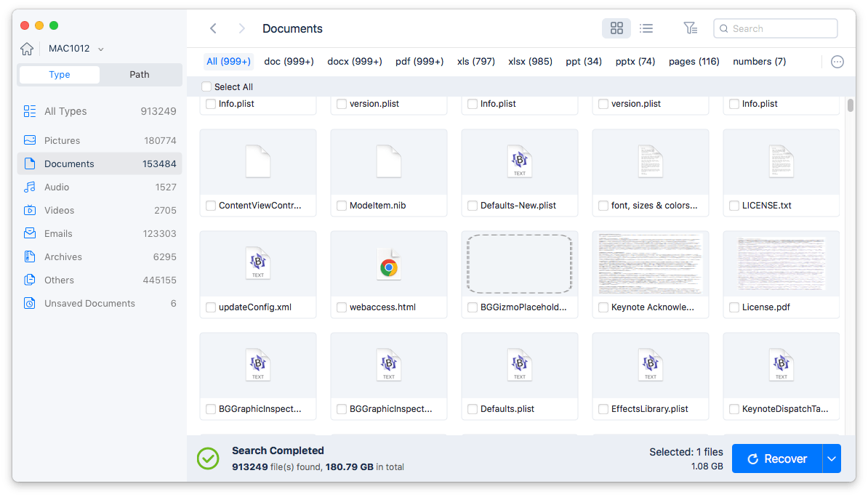Switch to grid view icon
Image resolution: width=868 pixels, height=497 pixels.
tap(616, 28)
